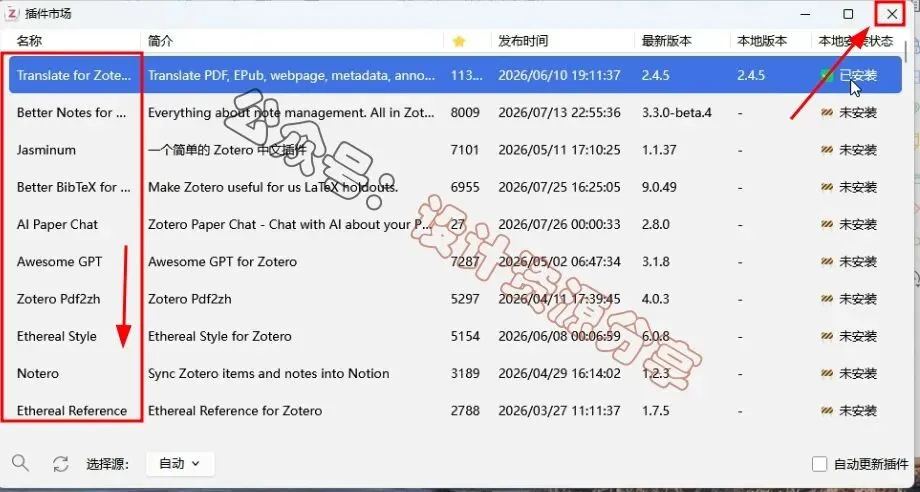Click not-installed status icon for Ethereal Style

pos(827,336)
